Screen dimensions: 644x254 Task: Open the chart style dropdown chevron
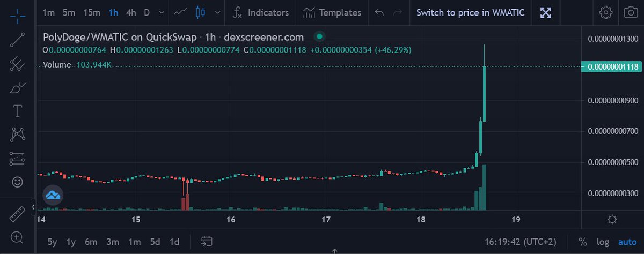pyautogui.click(x=217, y=12)
